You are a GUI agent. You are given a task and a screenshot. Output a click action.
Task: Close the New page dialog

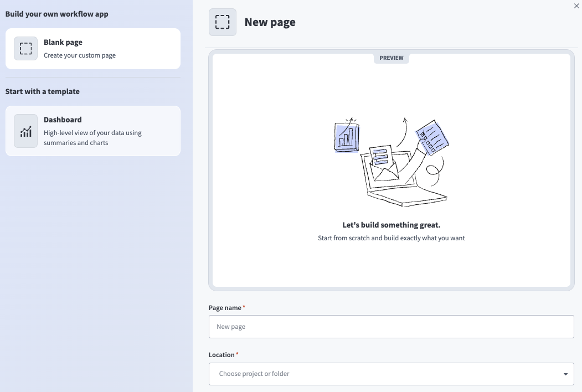point(576,6)
